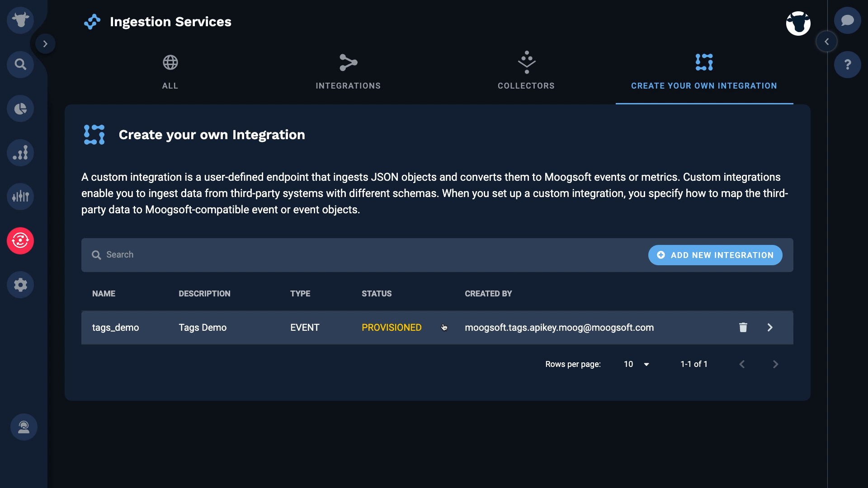Open the rows per page dropdown
The width and height of the screenshot is (868, 488).
[x=637, y=364]
